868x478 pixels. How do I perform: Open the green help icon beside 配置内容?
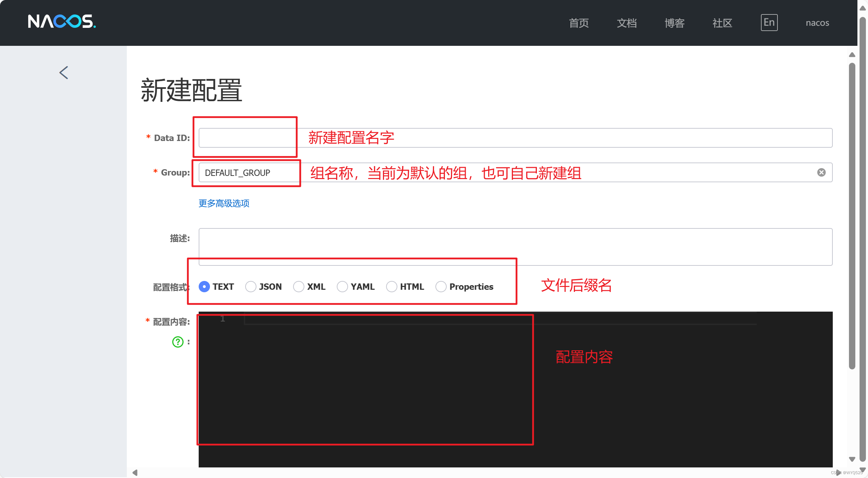click(177, 342)
